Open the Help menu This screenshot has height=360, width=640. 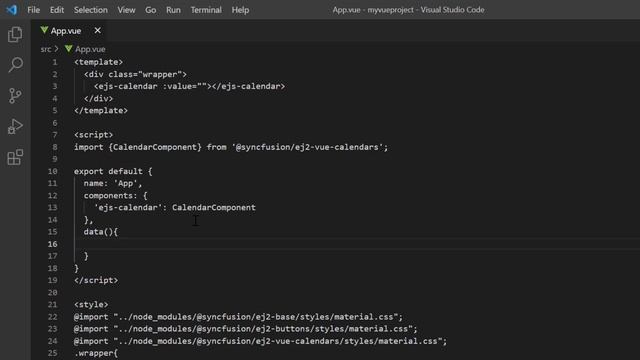pos(240,10)
